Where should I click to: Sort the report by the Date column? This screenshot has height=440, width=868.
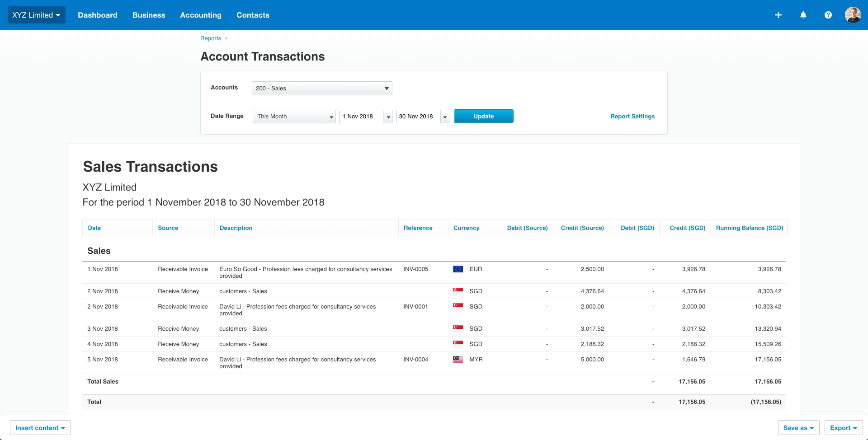click(x=94, y=228)
